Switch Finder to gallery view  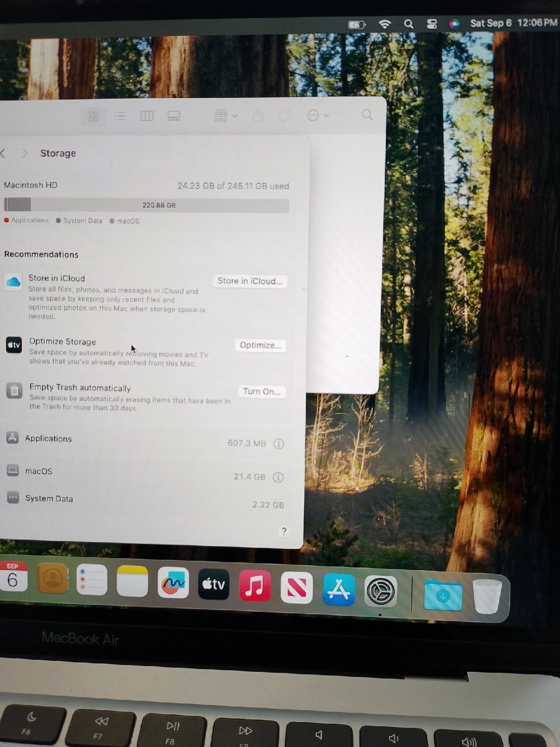[174, 116]
